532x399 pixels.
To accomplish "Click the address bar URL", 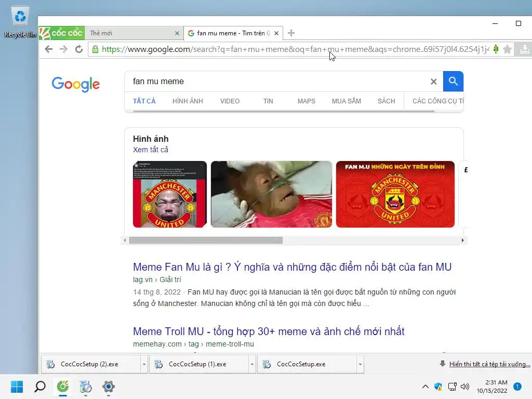I will [x=295, y=49].
